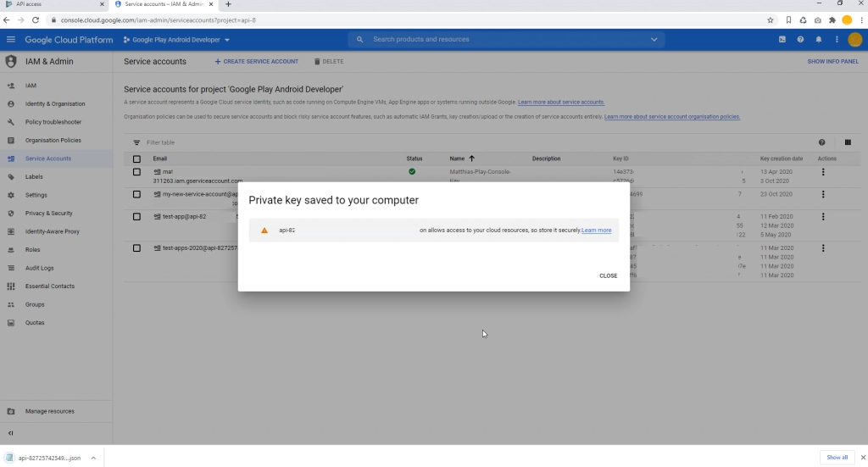The width and height of the screenshot is (868, 467).
Task: Click the Groups icon in sidebar
Action: [x=10, y=305]
